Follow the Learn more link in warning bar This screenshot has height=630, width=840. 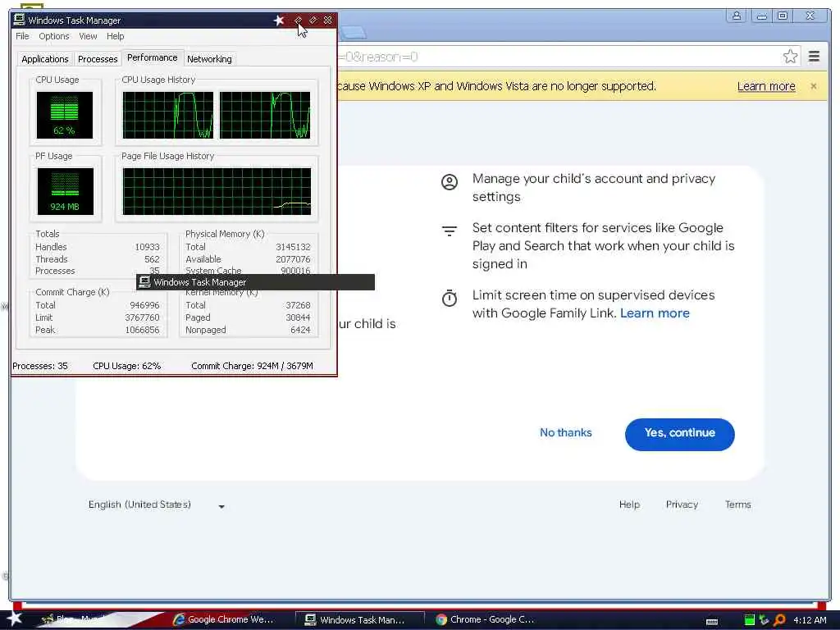click(766, 86)
